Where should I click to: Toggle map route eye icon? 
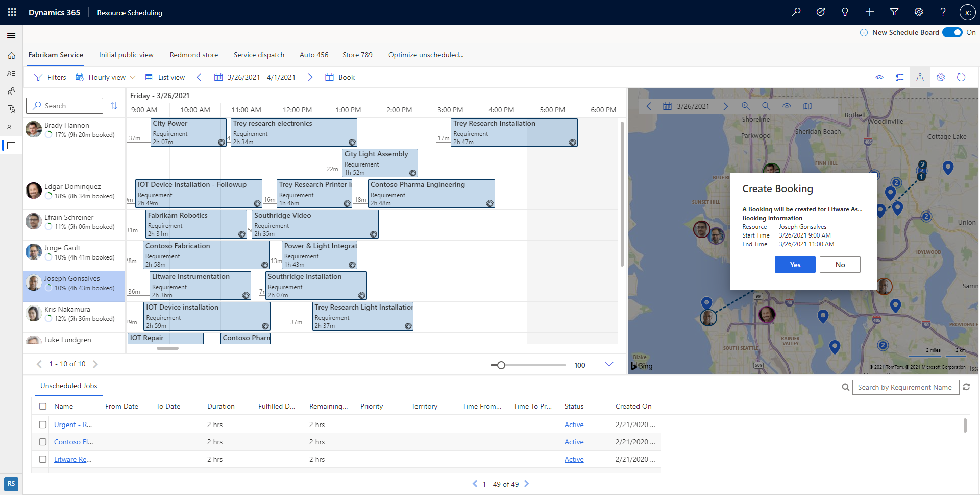pyautogui.click(x=787, y=106)
